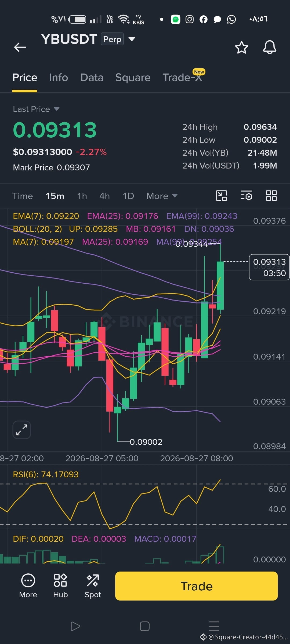Add YBUSDT to favorites with star icon
Screen dimensions: 290x644
point(241,47)
